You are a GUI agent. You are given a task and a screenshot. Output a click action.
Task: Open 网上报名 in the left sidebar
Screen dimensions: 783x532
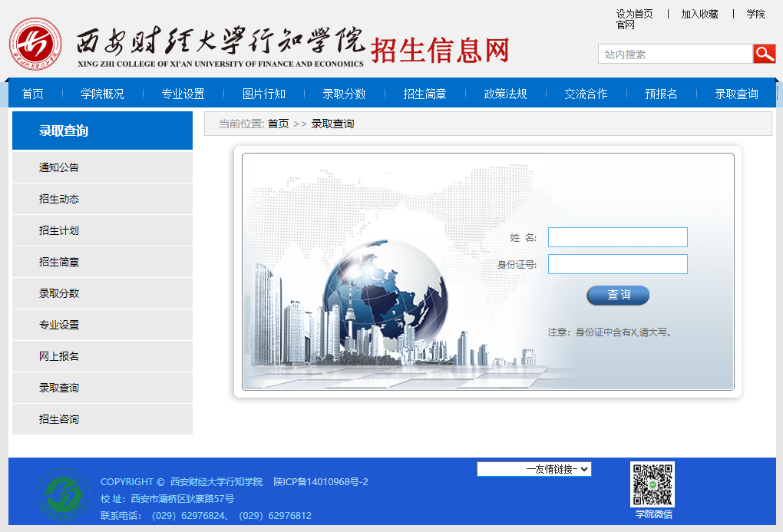click(102, 356)
